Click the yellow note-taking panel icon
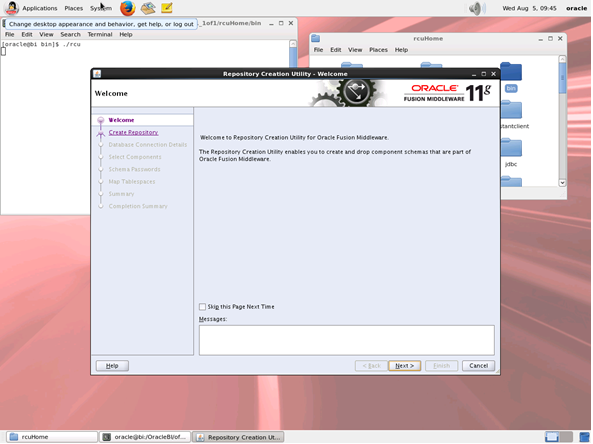Viewport: 593px width, 444px height. [167, 8]
